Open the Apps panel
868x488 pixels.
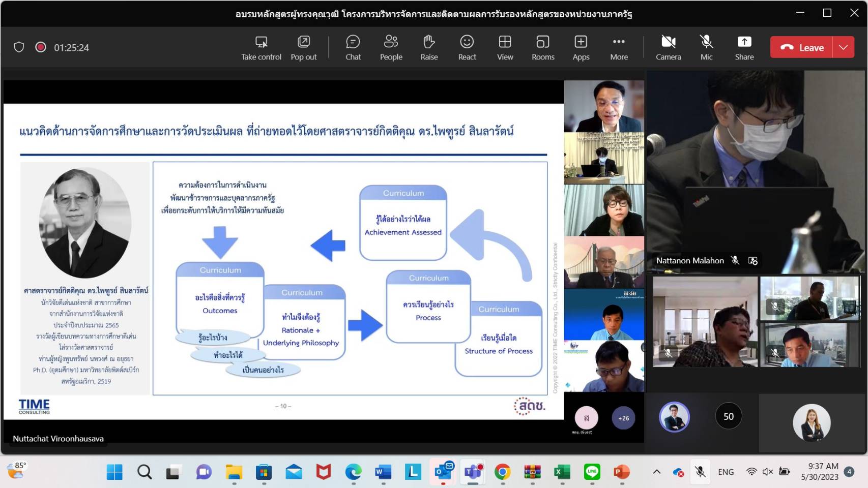point(581,48)
